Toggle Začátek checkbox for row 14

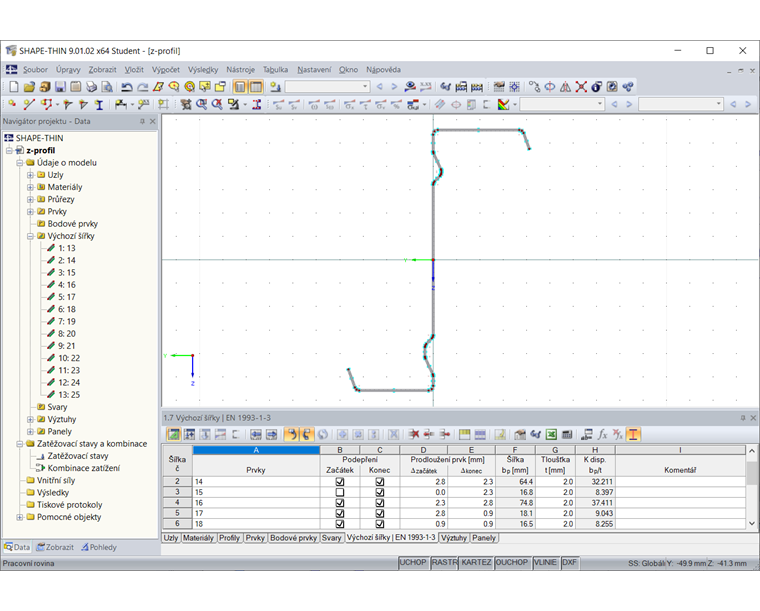point(340,482)
